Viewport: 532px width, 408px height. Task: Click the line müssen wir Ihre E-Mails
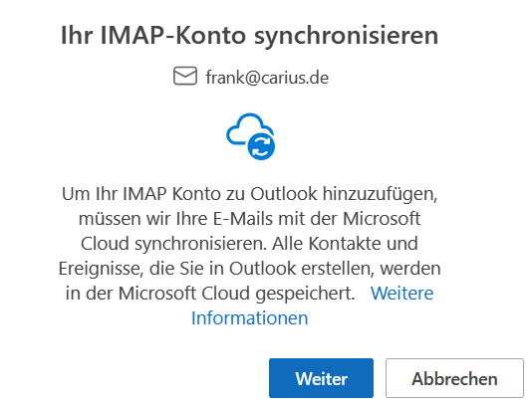pyautogui.click(x=249, y=219)
